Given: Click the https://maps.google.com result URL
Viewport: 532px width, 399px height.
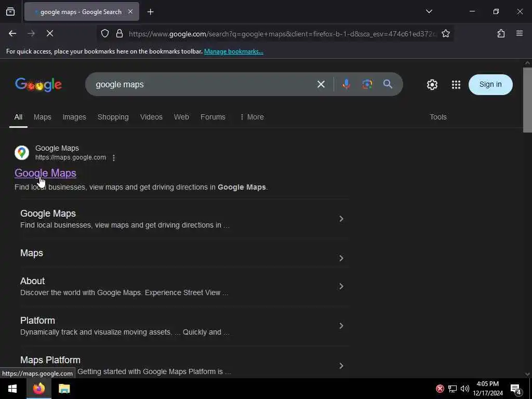Looking at the screenshot, I should pos(71,157).
